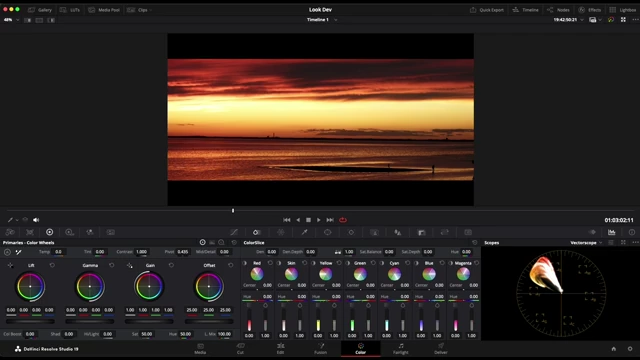
Task: Reset the Gamma color wheel
Action: pyautogui.click(x=111, y=265)
